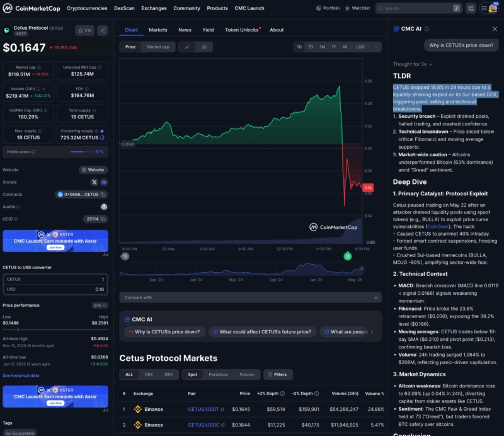The height and width of the screenshot is (436, 504).
Task: Switch to the News tab
Action: (185, 30)
